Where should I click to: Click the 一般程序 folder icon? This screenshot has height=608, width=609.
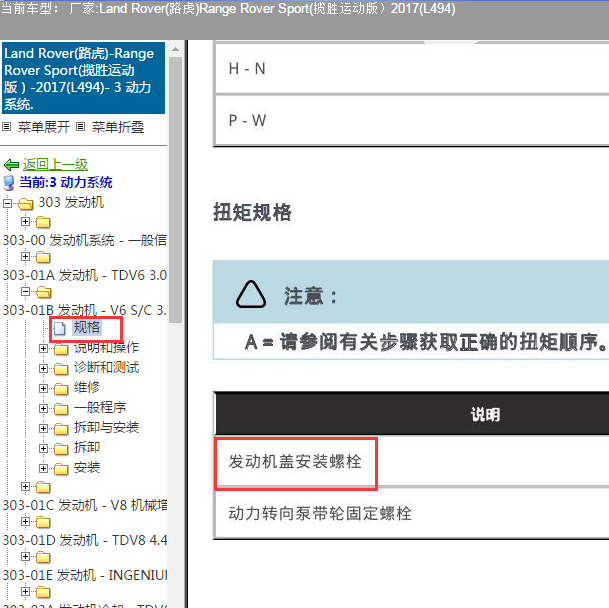[x=61, y=409]
